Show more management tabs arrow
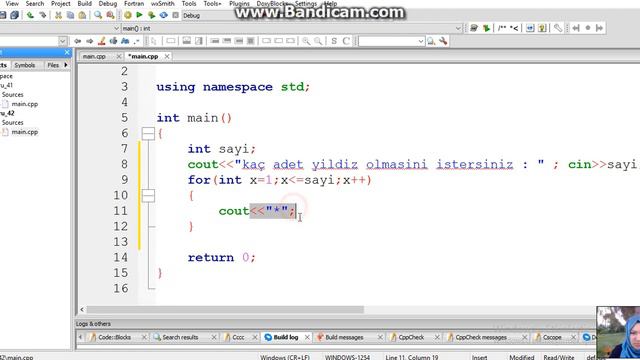Image resolution: width=640 pixels, height=360 pixels. pos(66,65)
